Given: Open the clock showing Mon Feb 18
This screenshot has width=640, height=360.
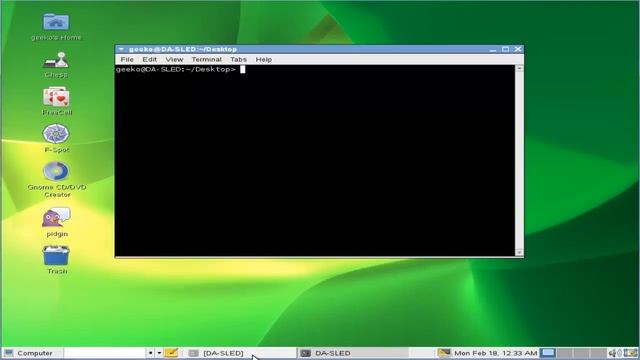Looking at the screenshot, I should (496, 353).
